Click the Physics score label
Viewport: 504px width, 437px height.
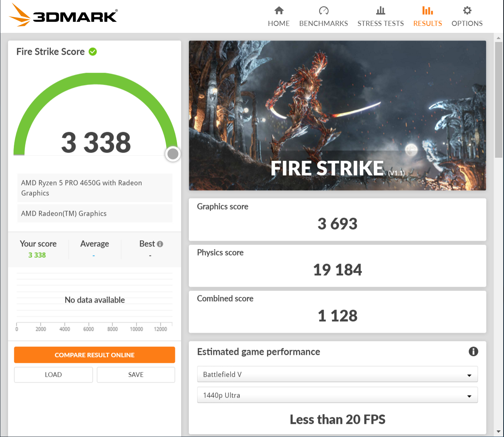pyautogui.click(x=220, y=253)
